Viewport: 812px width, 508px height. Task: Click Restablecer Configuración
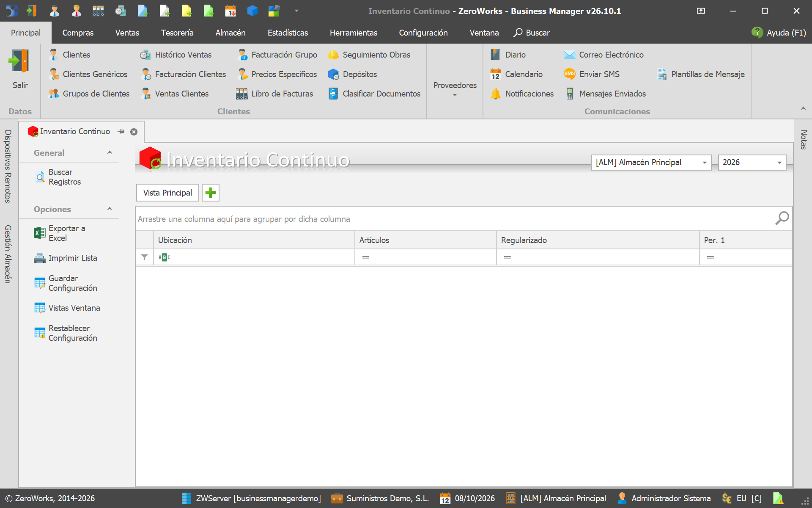pos(66,333)
